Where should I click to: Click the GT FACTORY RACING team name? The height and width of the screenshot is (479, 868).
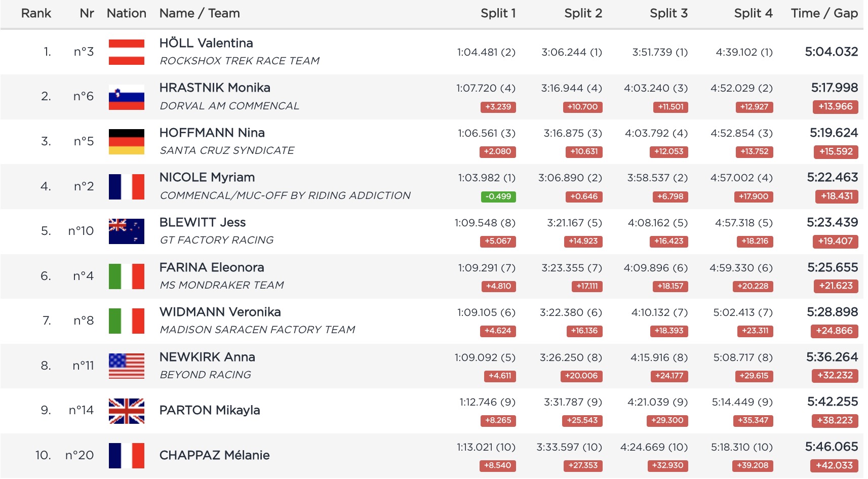pyautogui.click(x=216, y=240)
